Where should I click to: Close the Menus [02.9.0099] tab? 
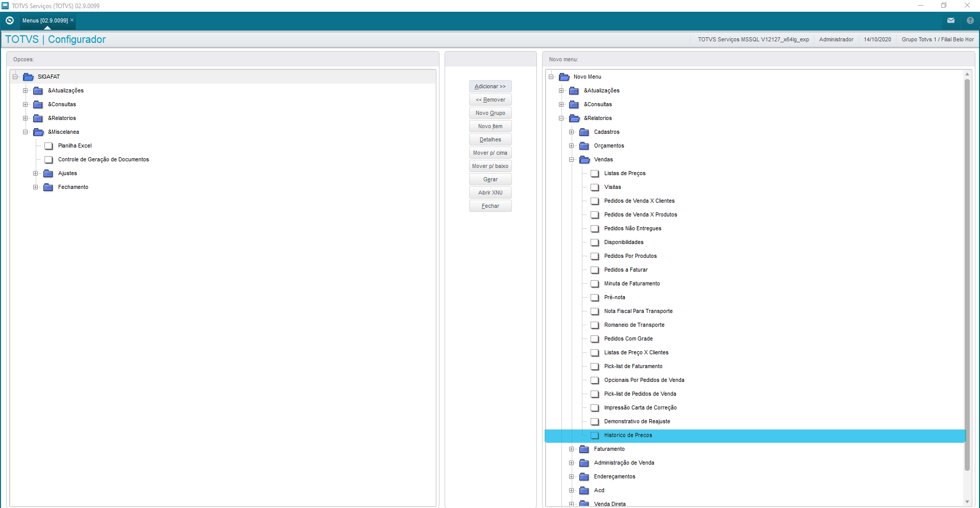(72, 20)
